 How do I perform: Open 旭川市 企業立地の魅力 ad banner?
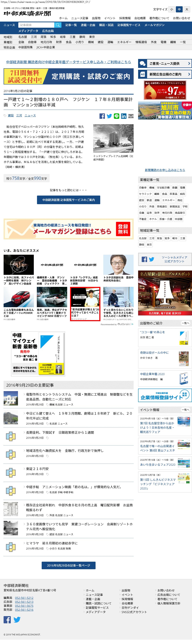(x=165, y=111)
